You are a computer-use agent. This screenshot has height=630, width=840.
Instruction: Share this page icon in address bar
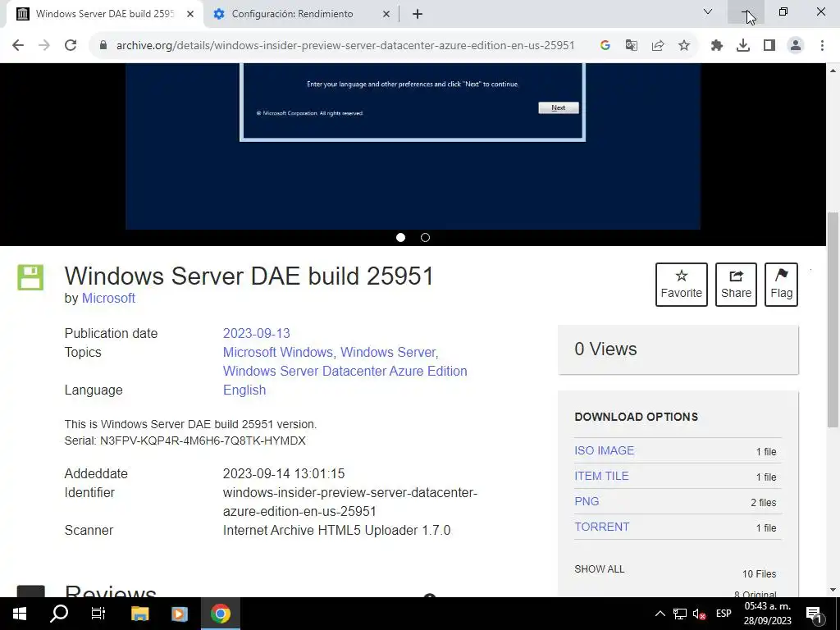click(x=658, y=46)
